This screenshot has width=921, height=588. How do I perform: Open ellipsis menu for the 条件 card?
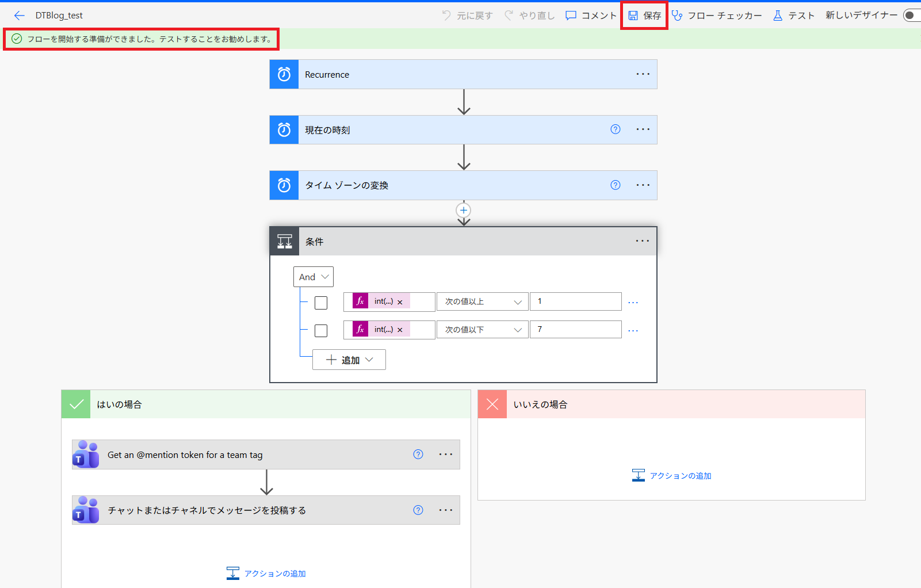point(642,241)
